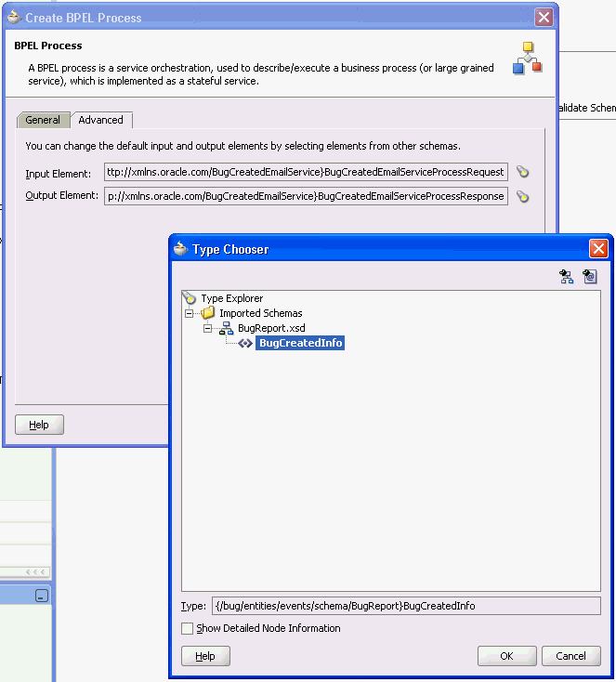Switch to the General tab
This screenshot has height=682, width=616.
tap(43, 120)
